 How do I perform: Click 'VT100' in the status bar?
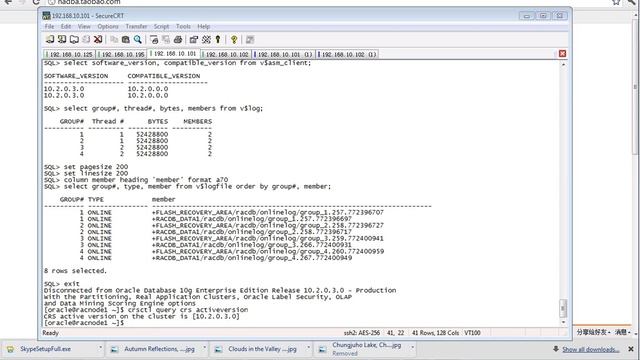point(472,333)
